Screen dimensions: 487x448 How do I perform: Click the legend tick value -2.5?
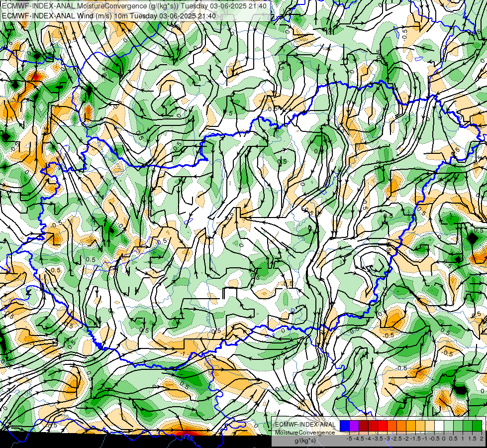[x=396, y=439]
